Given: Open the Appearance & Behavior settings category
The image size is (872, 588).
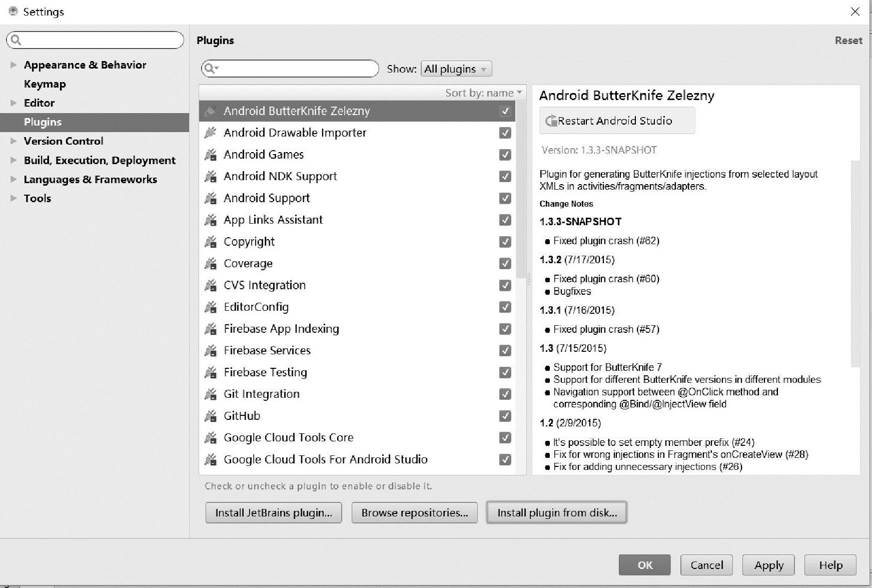Looking at the screenshot, I should click(x=85, y=65).
